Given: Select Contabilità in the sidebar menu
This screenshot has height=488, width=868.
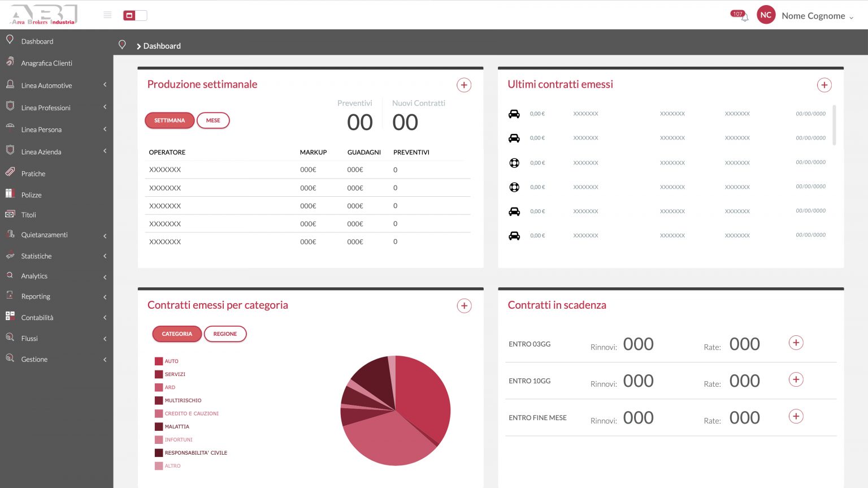Looking at the screenshot, I should (37, 317).
